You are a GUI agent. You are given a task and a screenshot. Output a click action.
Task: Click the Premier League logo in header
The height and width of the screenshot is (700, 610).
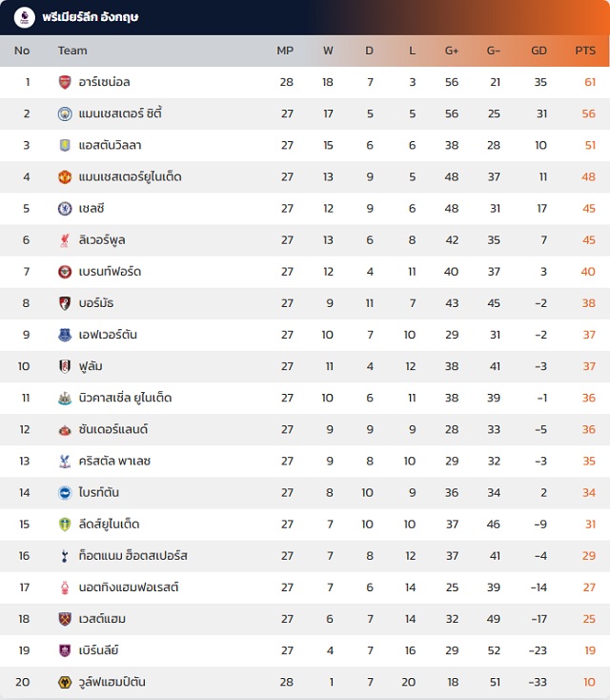click(25, 16)
